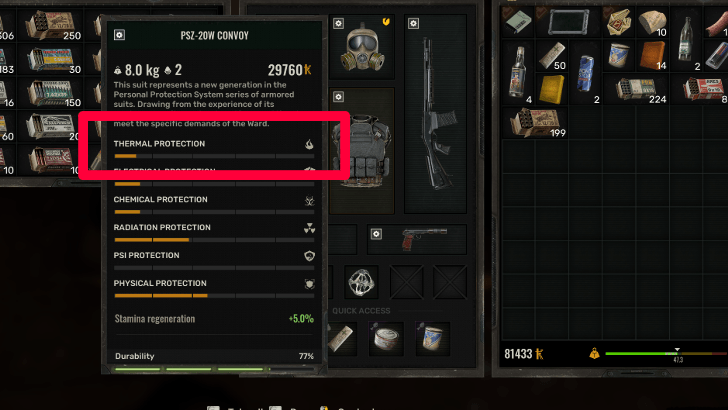Image resolution: width=728 pixels, height=410 pixels.
Task: Pick the ammo box with 224 rounds
Action: (640, 90)
